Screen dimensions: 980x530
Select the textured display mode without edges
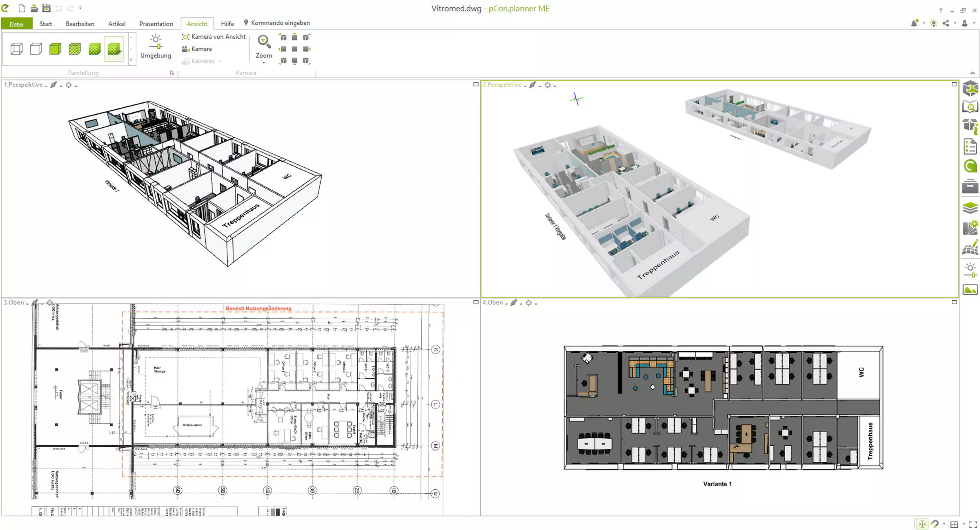94,49
